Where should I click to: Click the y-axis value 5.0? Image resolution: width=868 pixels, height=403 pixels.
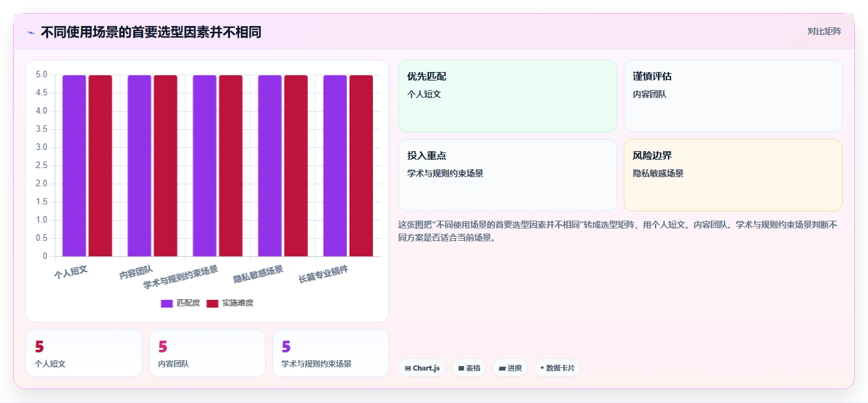pyautogui.click(x=41, y=75)
